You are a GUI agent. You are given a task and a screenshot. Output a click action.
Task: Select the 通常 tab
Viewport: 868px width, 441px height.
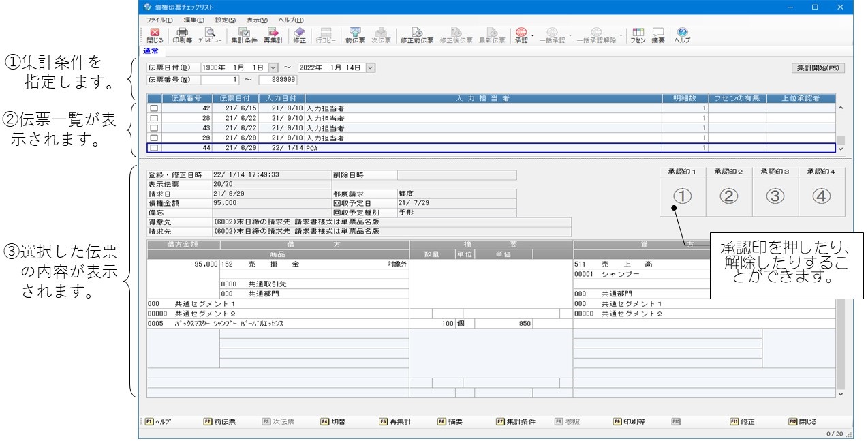pos(151,51)
